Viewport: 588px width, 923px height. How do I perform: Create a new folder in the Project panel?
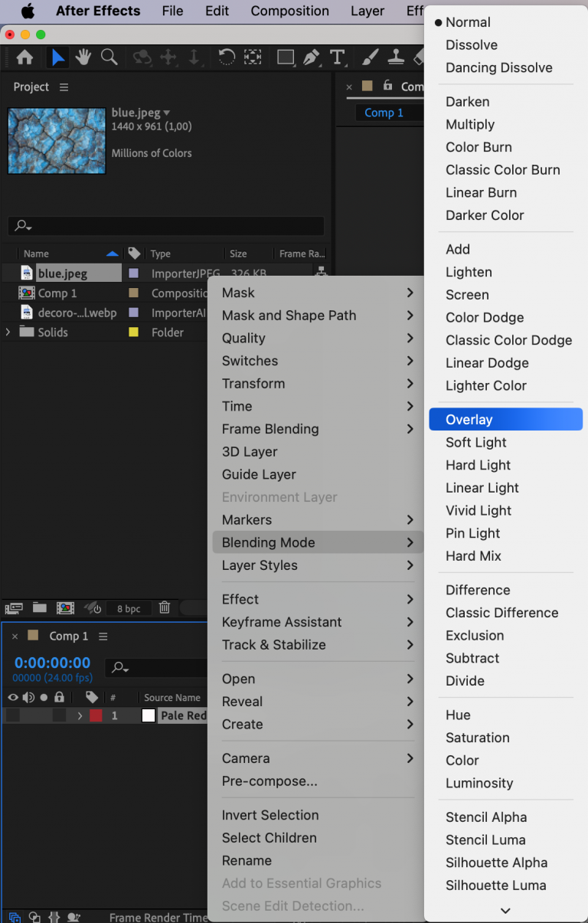click(39, 608)
